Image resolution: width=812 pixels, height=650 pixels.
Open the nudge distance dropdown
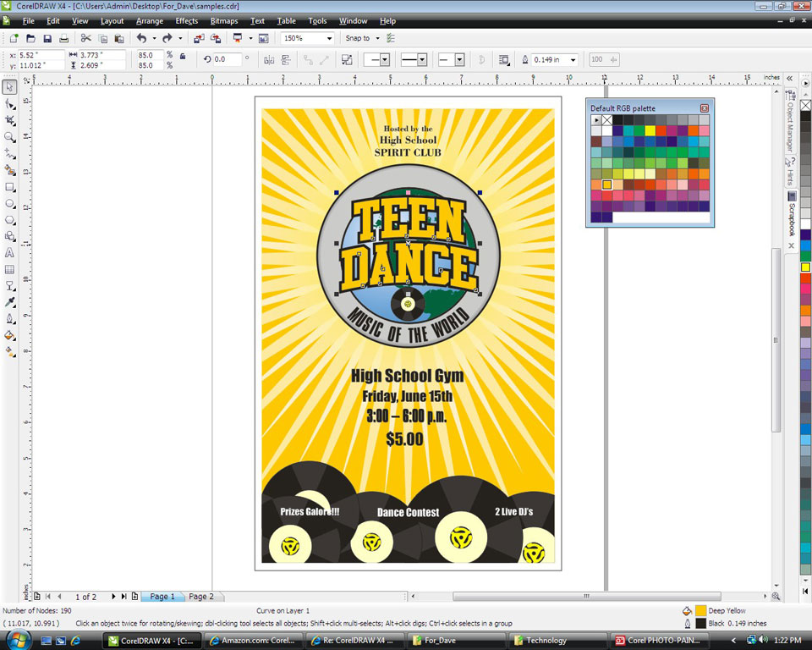coord(573,59)
